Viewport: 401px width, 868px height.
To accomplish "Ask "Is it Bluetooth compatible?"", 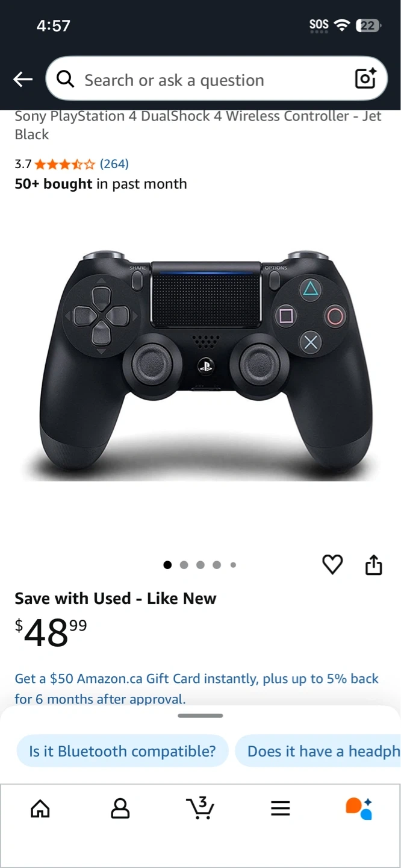I will click(123, 751).
